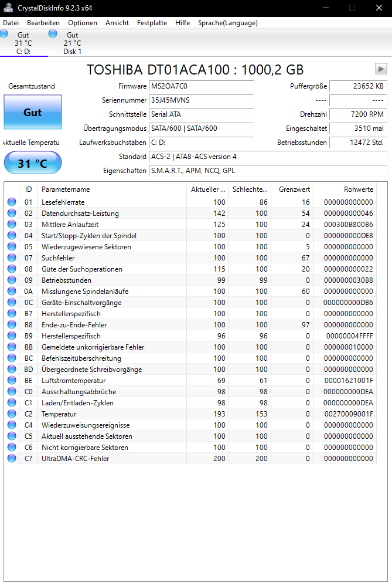Click status icon for UltraDMA-CRC-Fehler
392x586 pixels.
pyautogui.click(x=12, y=458)
